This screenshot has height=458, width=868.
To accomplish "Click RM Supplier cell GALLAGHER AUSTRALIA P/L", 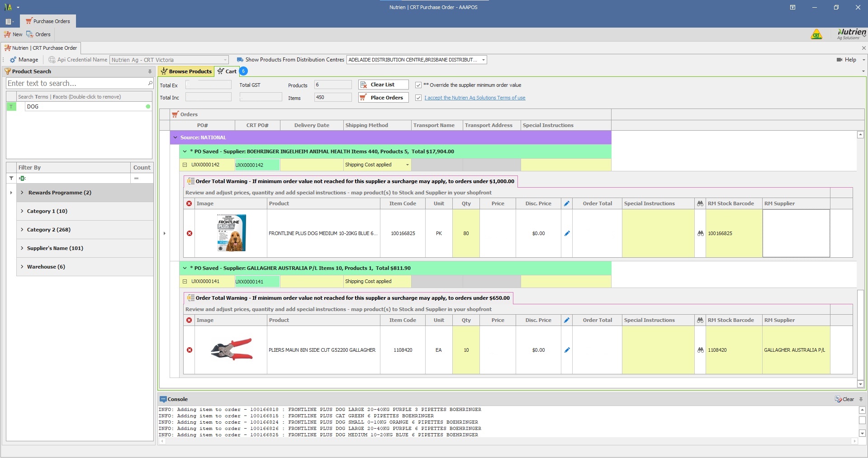I will pyautogui.click(x=796, y=350).
